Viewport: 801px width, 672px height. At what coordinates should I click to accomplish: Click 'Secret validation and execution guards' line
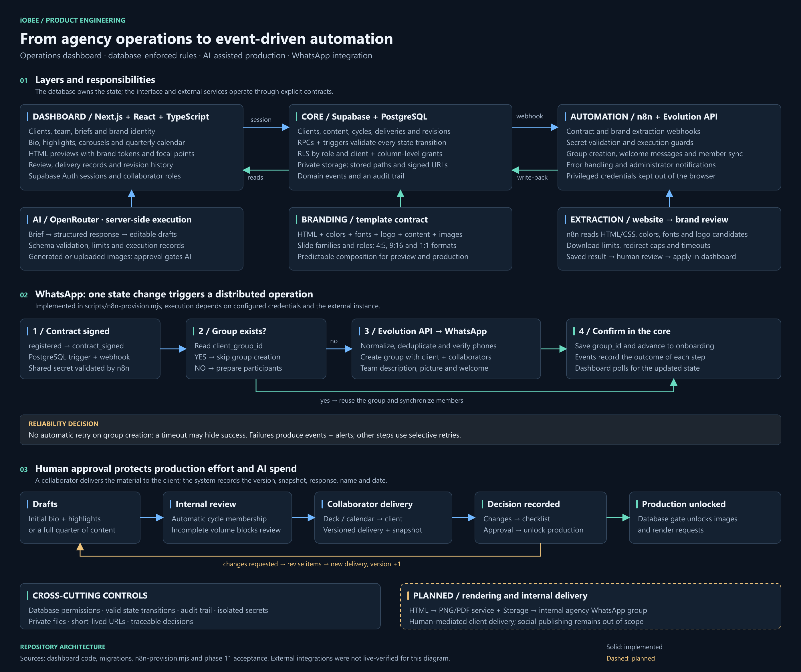[x=630, y=142]
